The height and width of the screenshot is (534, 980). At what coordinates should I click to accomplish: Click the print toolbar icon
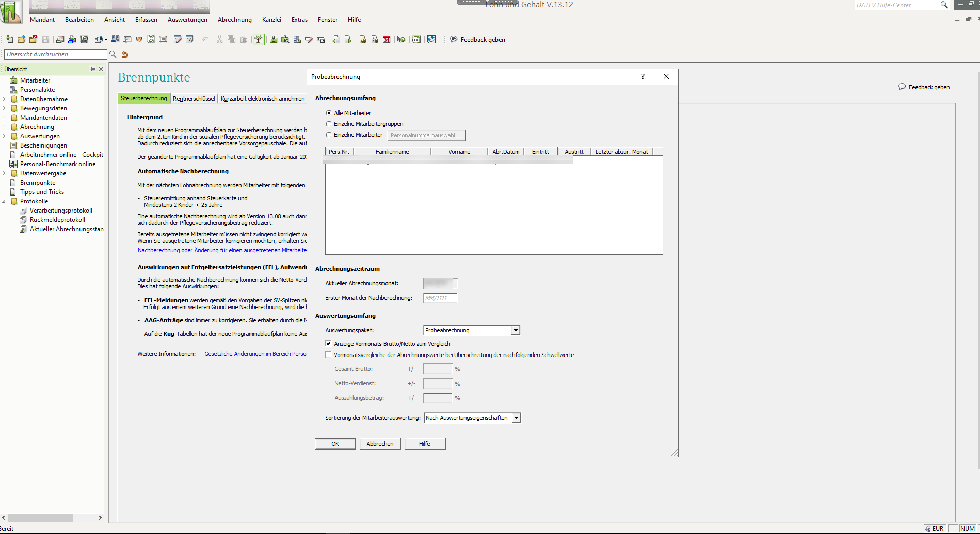click(x=72, y=40)
